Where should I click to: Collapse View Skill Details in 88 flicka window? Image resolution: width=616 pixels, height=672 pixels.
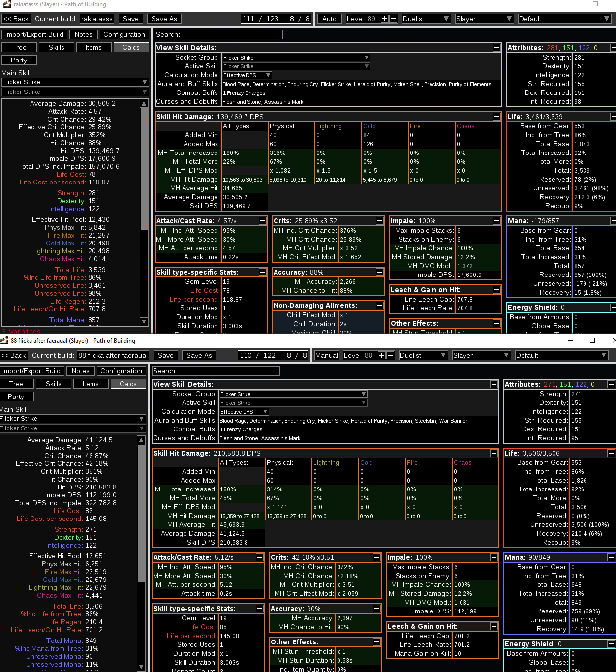(x=493, y=384)
